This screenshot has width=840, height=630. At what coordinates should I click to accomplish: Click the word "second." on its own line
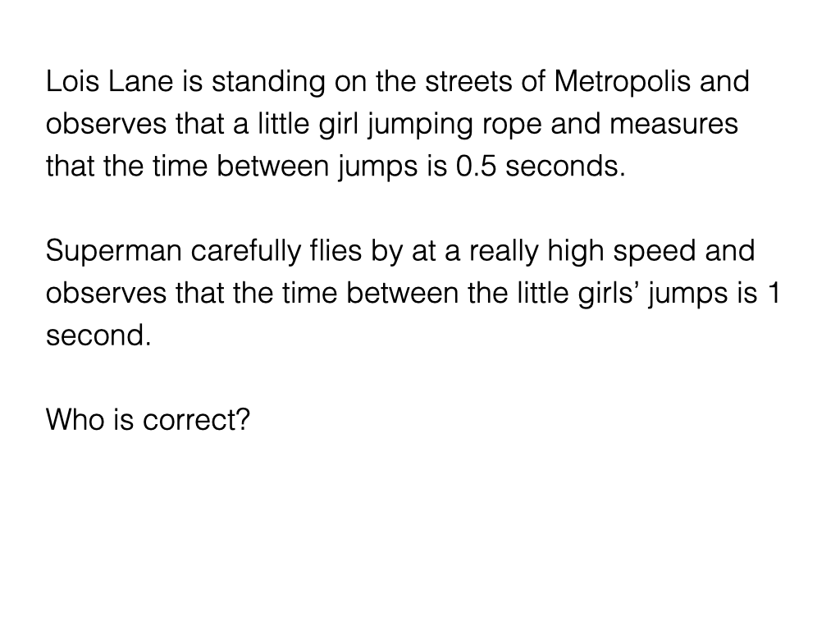point(98,336)
